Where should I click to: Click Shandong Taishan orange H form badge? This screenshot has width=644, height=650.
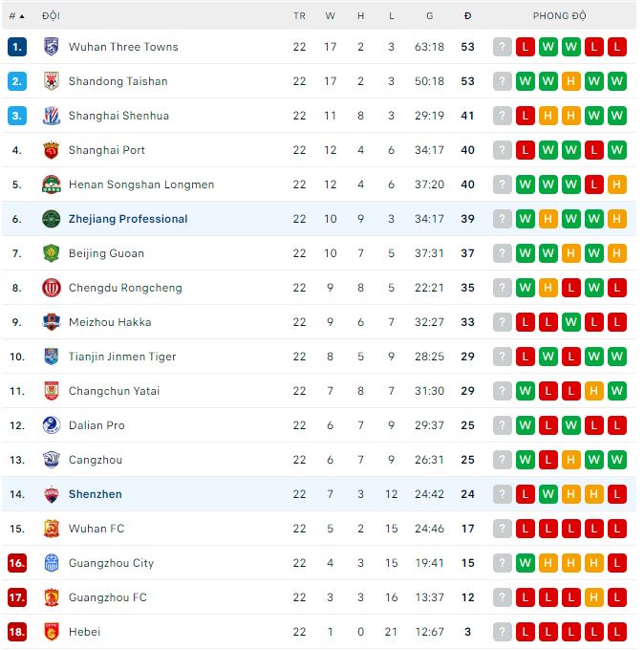[x=571, y=81]
